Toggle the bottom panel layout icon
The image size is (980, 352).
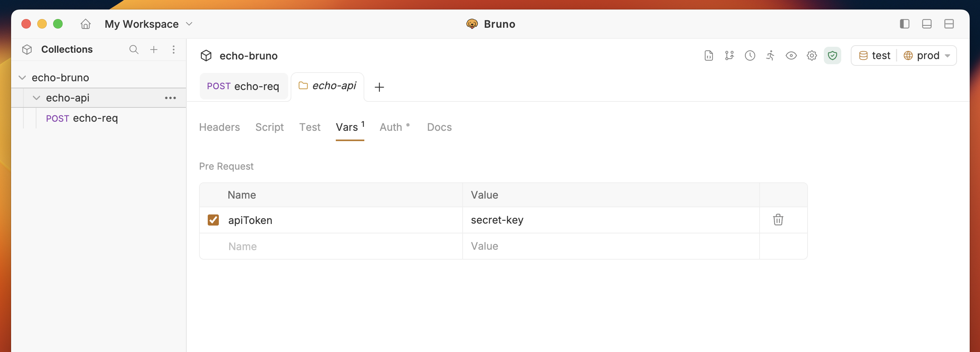[927, 24]
